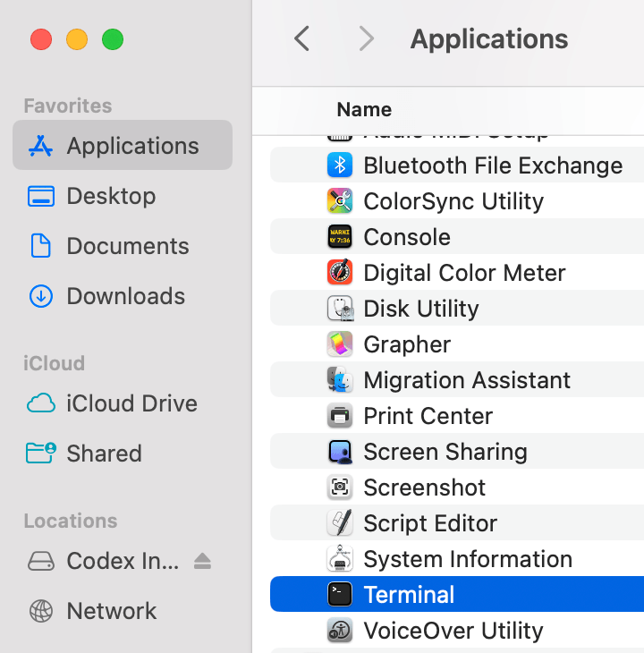Select the "Bluetooth File Exchange" name
Screen dimensions: 644x653
(x=493, y=165)
